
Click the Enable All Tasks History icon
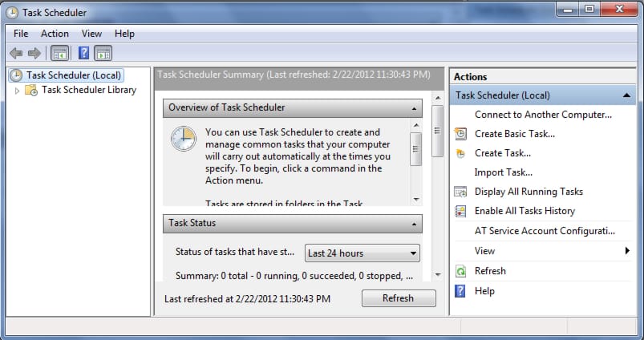coord(460,211)
